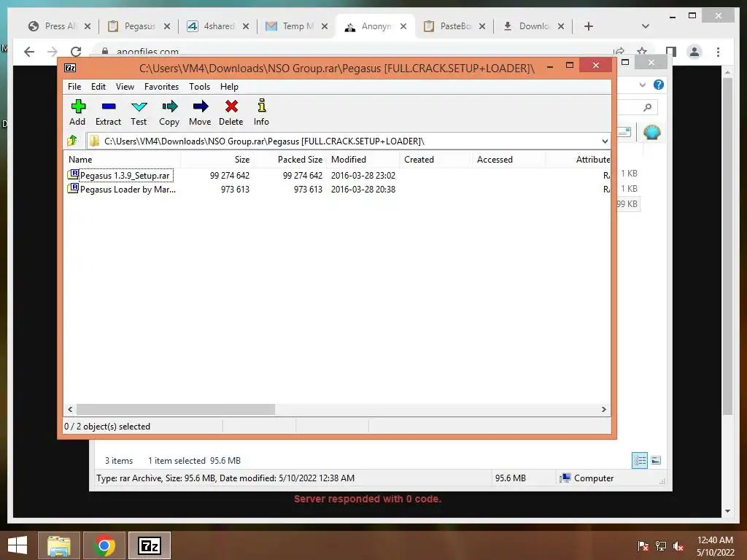Click the Explorer search magnifier icon

coord(648,107)
